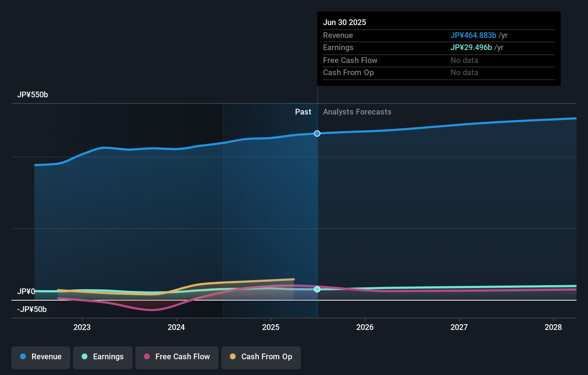Toggle the Revenue series visibility
This screenshot has height=375, width=588.
click(40, 357)
